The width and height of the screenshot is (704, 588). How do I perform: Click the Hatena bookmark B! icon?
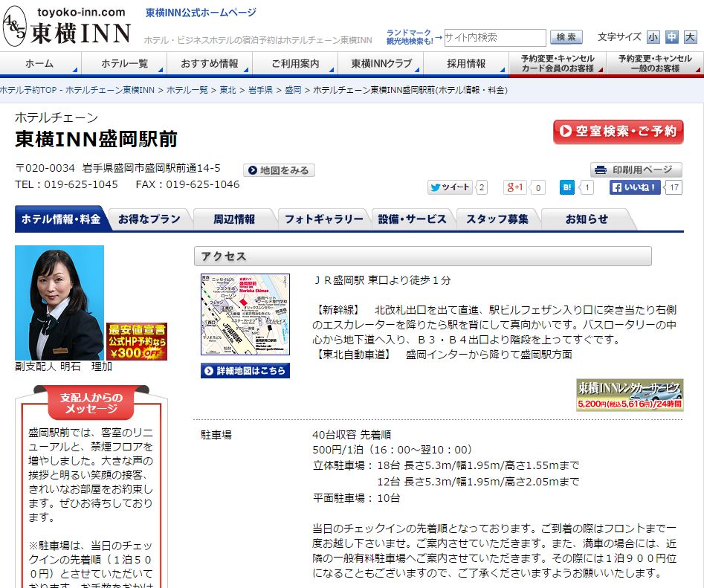tap(567, 187)
